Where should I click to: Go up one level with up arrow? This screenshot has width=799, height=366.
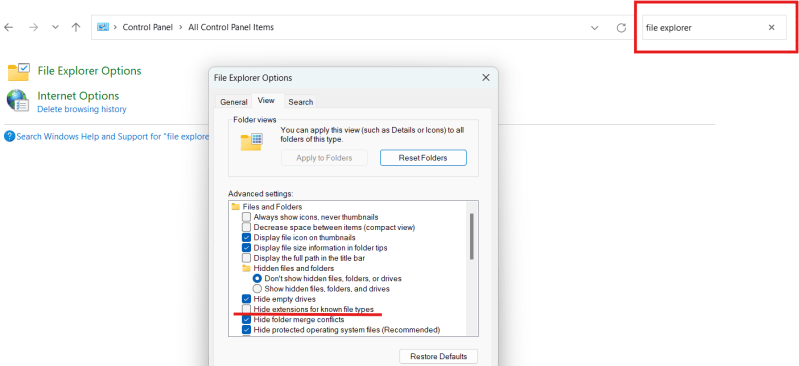coord(76,28)
